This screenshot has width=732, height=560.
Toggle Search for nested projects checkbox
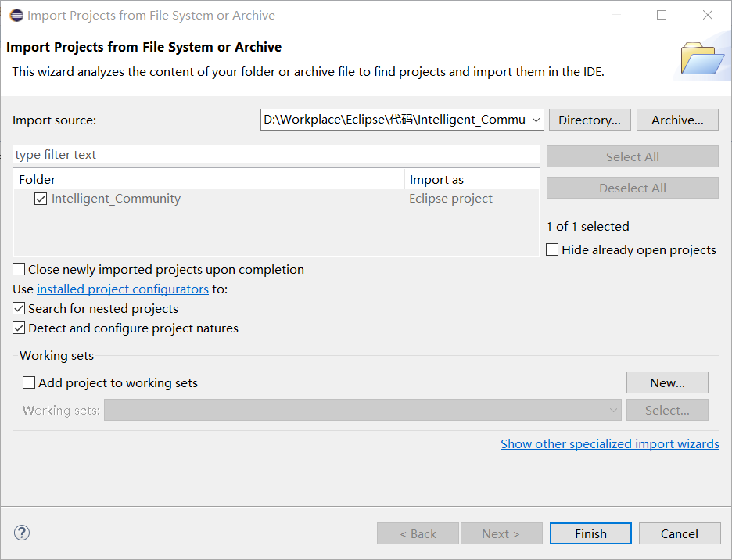[x=20, y=309]
